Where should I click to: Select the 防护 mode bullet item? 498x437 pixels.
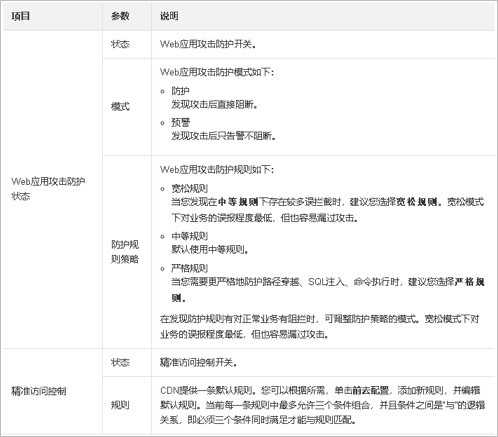pos(180,91)
